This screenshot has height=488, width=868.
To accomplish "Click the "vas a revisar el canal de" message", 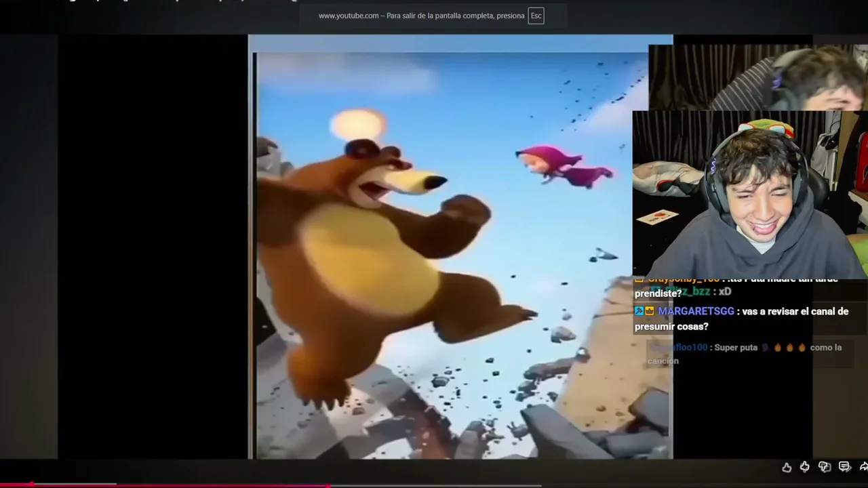I will (x=795, y=311).
